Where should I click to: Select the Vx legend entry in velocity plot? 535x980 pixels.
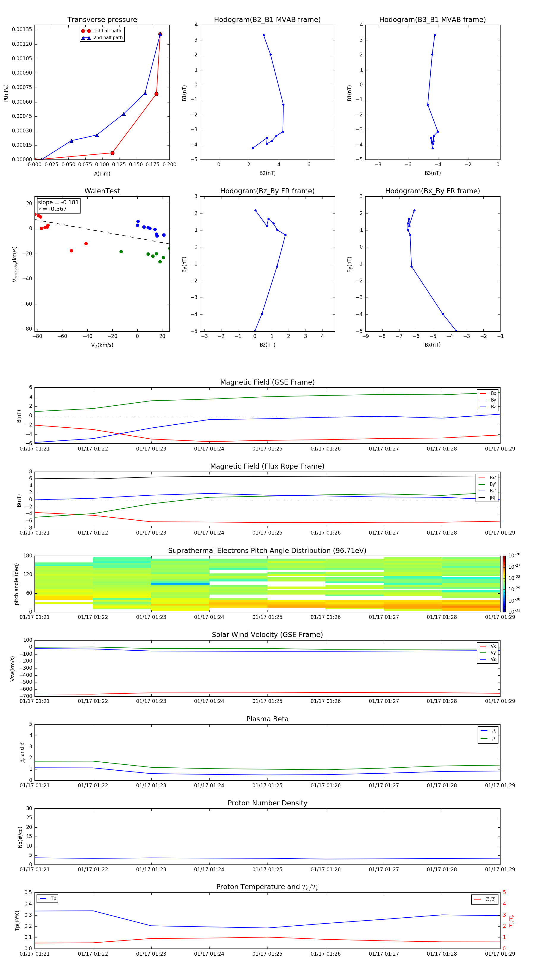point(488,647)
